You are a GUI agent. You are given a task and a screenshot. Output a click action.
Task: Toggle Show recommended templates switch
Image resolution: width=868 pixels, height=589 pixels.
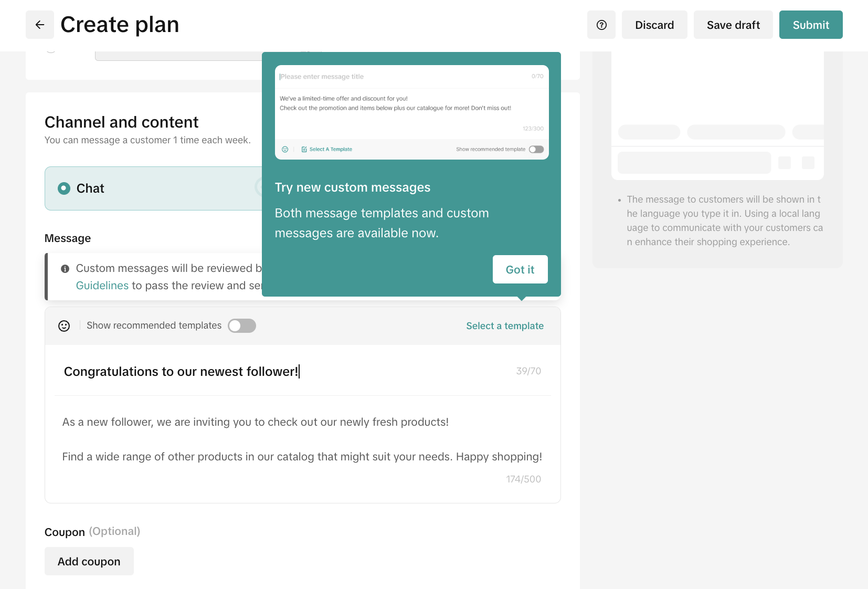242,326
